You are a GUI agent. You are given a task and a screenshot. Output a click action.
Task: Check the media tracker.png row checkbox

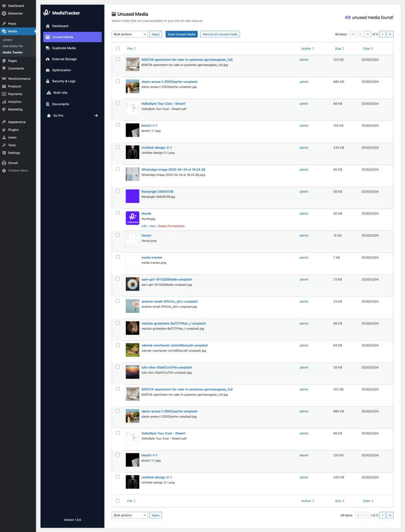click(x=117, y=257)
